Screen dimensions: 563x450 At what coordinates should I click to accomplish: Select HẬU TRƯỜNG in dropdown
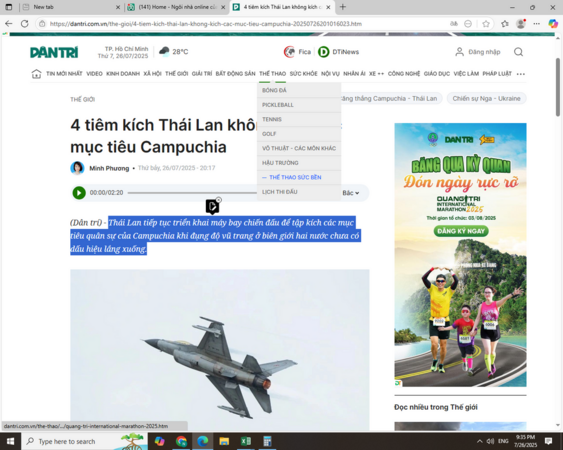pyautogui.click(x=299, y=163)
